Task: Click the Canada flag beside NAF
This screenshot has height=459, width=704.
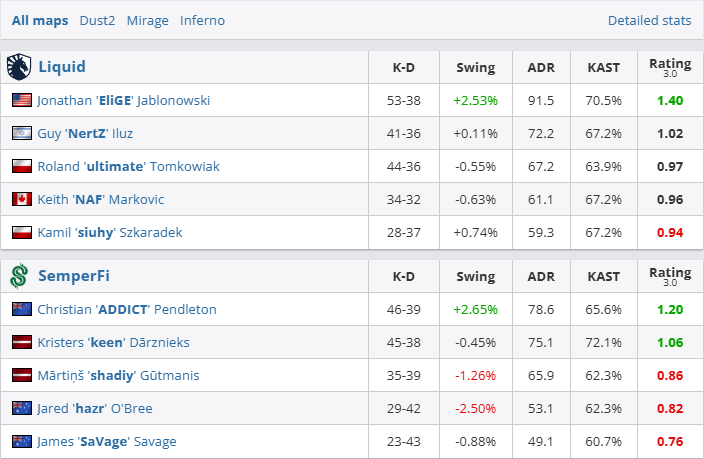Action: [21, 199]
